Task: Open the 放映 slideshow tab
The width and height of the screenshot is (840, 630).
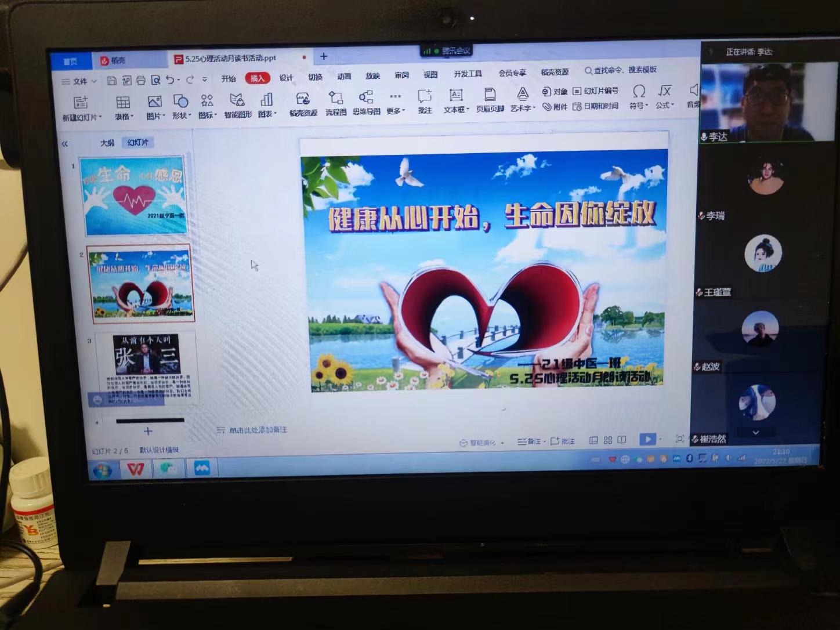Action: 372,76
